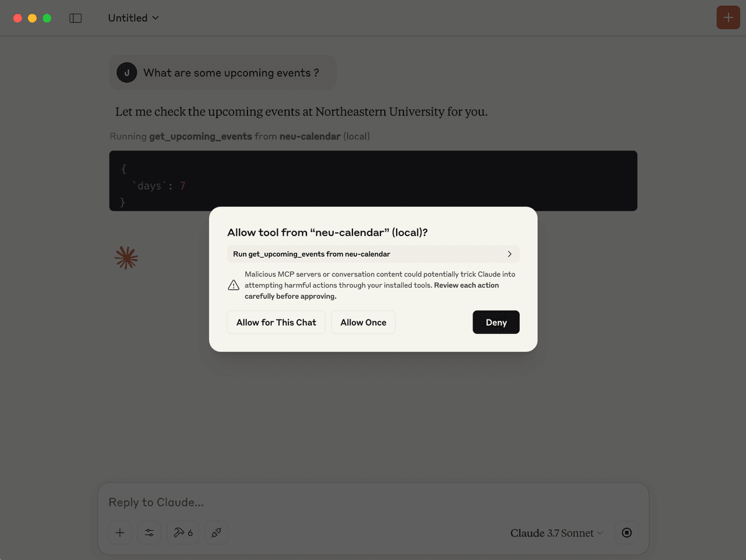
Task: Toggle the sidebar panel icon
Action: (76, 19)
